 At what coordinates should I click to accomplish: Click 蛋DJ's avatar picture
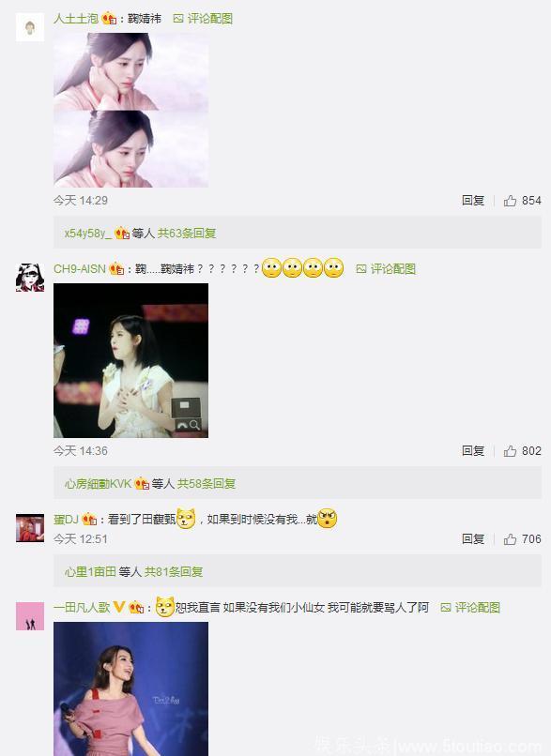click(x=30, y=528)
